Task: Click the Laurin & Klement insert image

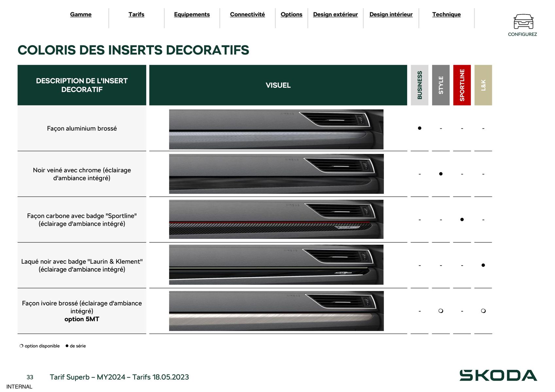Action: [x=276, y=265]
